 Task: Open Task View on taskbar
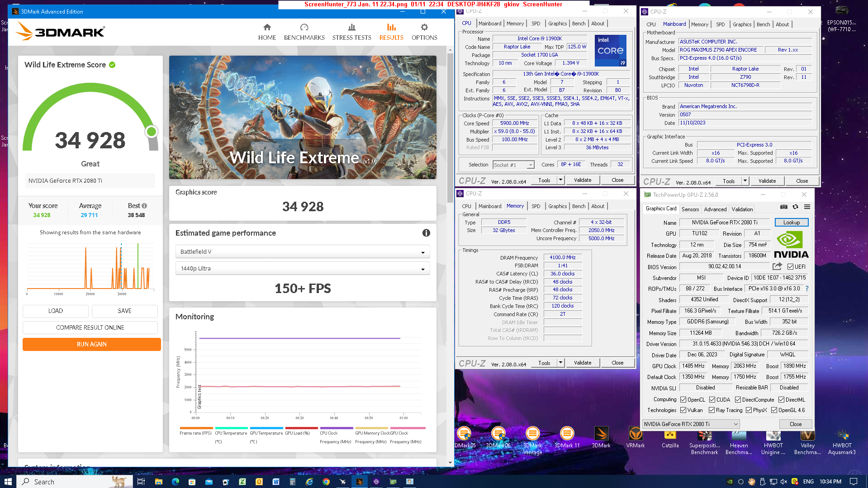click(141, 482)
